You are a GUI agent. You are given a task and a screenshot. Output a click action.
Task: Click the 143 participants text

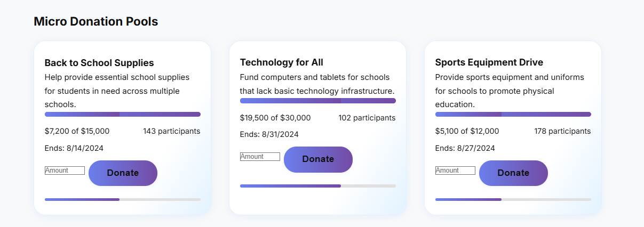coord(171,131)
